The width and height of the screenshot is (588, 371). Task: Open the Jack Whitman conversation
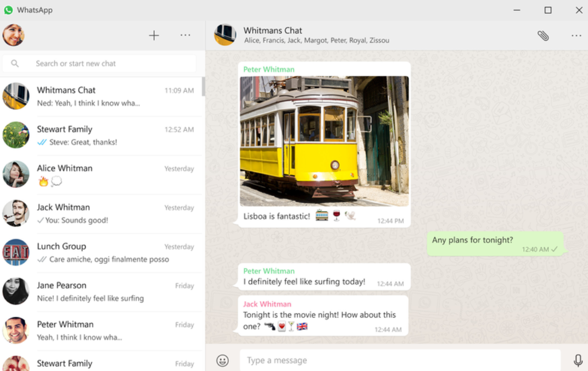[101, 214]
